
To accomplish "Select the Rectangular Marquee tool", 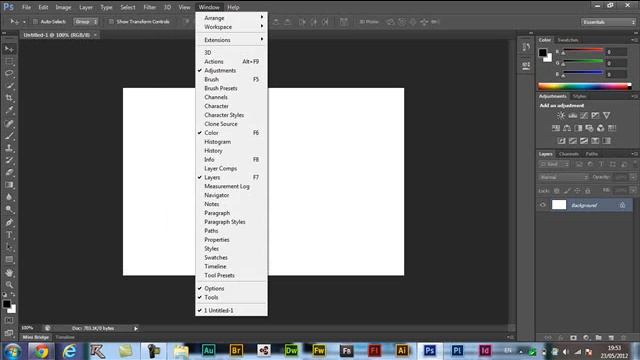I will [x=9, y=62].
